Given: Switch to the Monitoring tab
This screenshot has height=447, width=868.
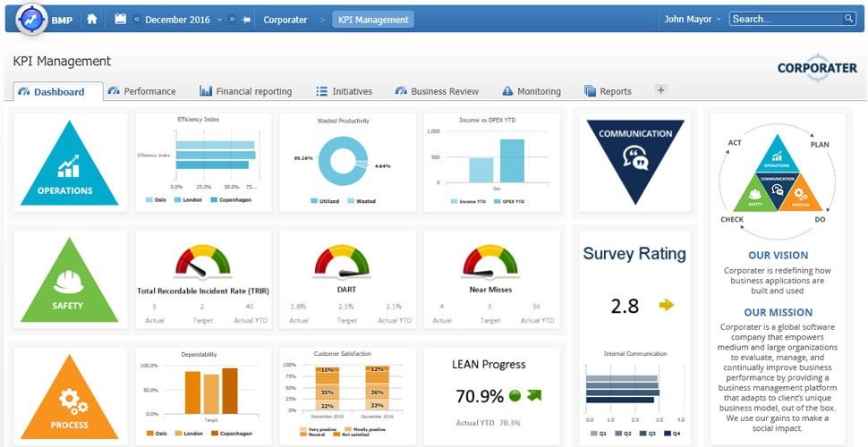Looking at the screenshot, I should tap(531, 91).
